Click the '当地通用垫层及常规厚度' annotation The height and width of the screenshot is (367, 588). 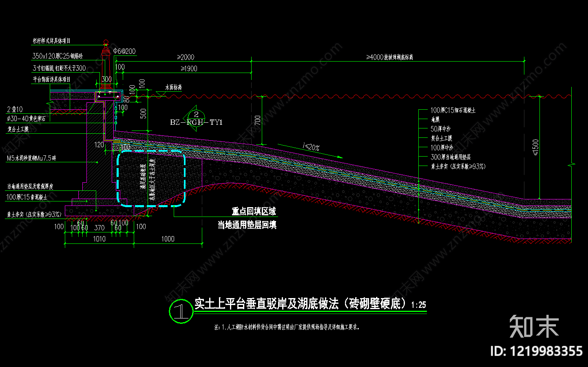(30, 186)
